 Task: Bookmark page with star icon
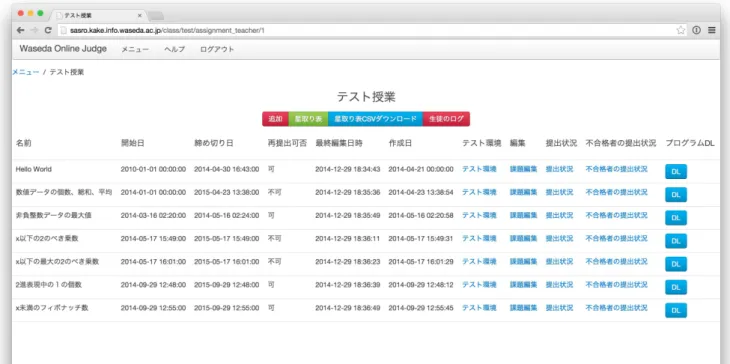pyautogui.click(x=681, y=30)
